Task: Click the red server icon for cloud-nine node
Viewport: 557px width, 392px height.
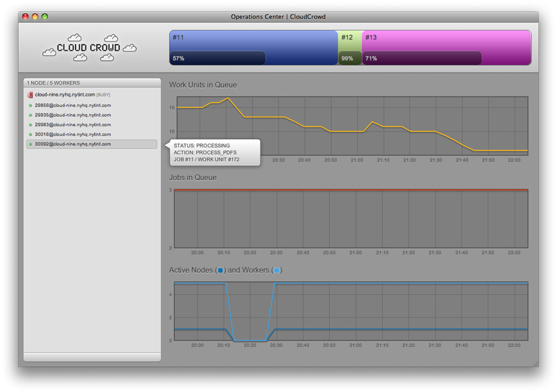Action: click(30, 95)
